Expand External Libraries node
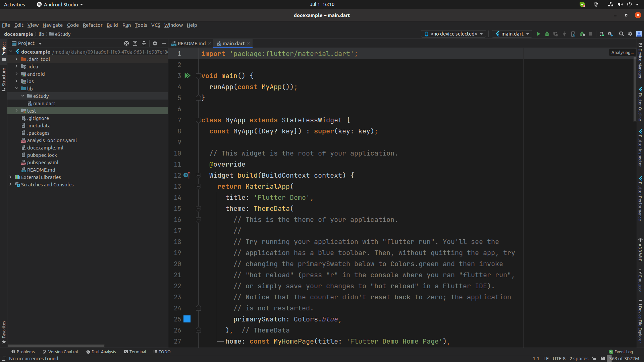This screenshot has width=644, height=362. coord(10,177)
